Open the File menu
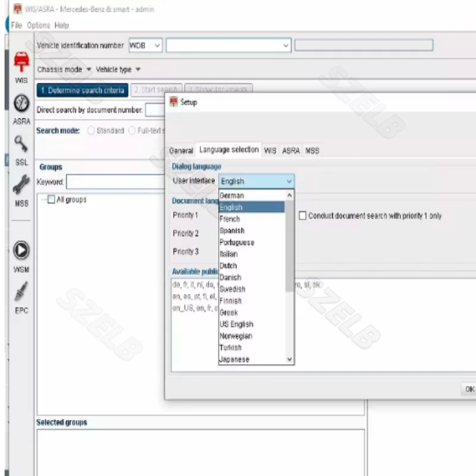 (17, 25)
